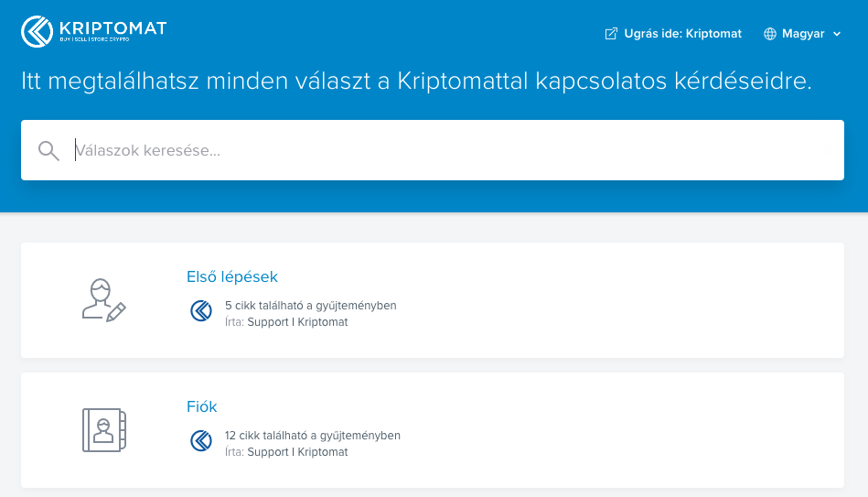This screenshot has width=868, height=497.
Task: Click 'Support I Kriptomat' author under Első lépések
Action: [x=297, y=322]
